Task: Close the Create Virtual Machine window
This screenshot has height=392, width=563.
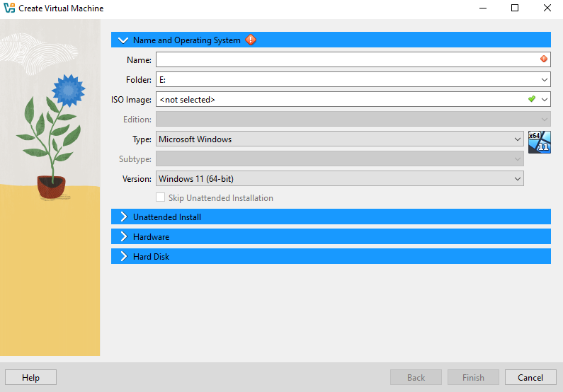Action: pyautogui.click(x=547, y=8)
